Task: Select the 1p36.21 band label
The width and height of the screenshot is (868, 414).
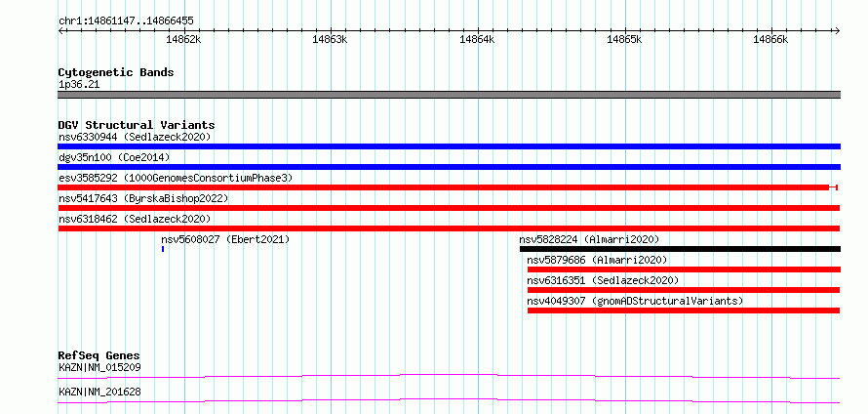Action: click(79, 85)
